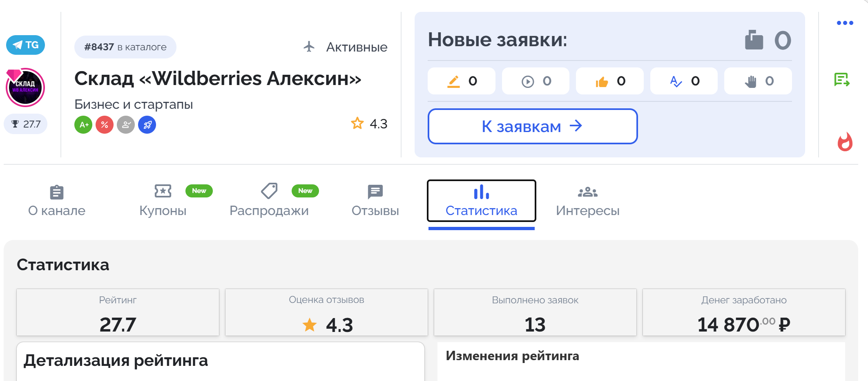The image size is (868, 381).
Task: Click the red percent discount badge
Action: [105, 125]
